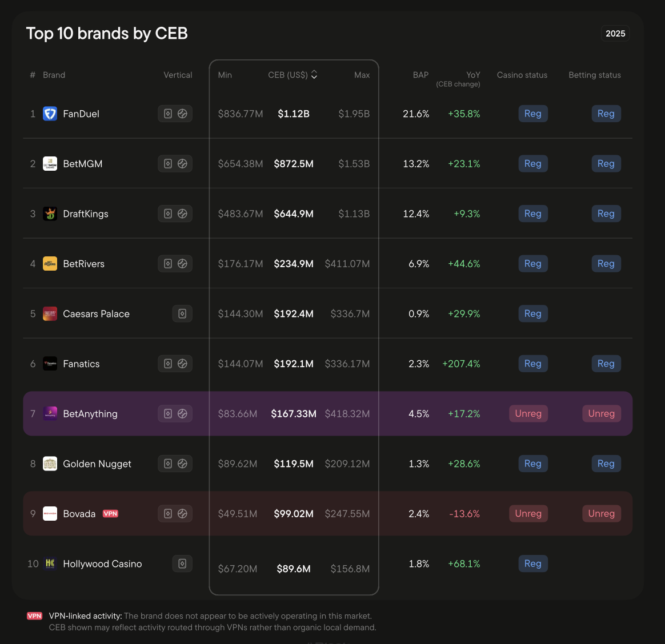The width and height of the screenshot is (665, 644).
Task: Click the BAP column header
Action: 420,75
